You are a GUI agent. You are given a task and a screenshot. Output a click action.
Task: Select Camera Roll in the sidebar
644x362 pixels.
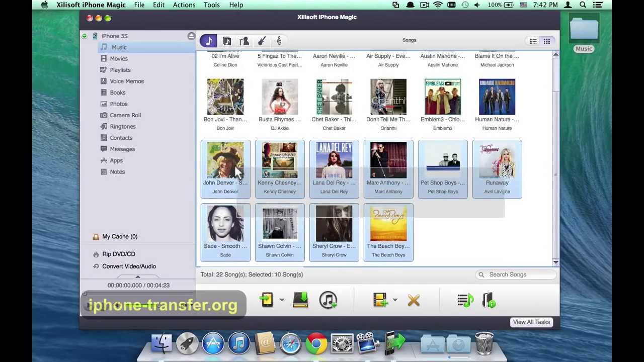click(125, 115)
